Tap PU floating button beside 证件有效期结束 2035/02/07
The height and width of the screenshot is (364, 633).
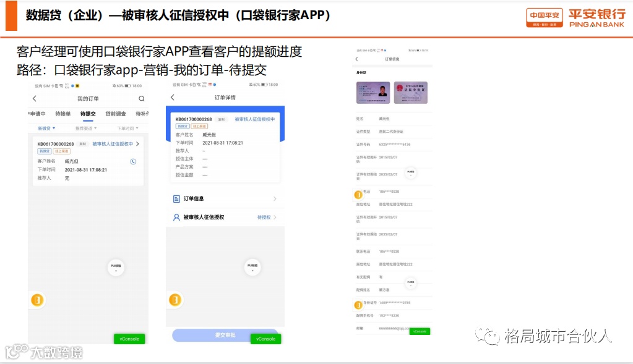(411, 173)
